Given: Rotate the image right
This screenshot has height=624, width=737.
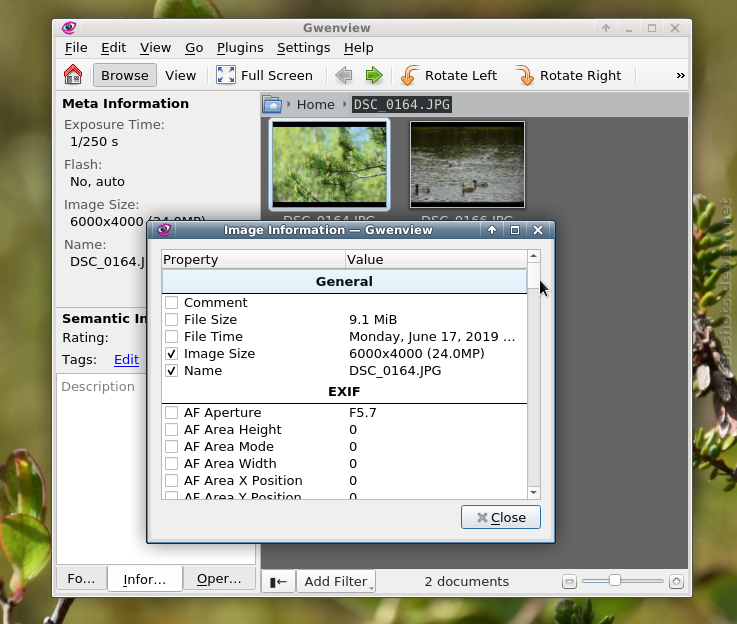Looking at the screenshot, I should pos(568,75).
